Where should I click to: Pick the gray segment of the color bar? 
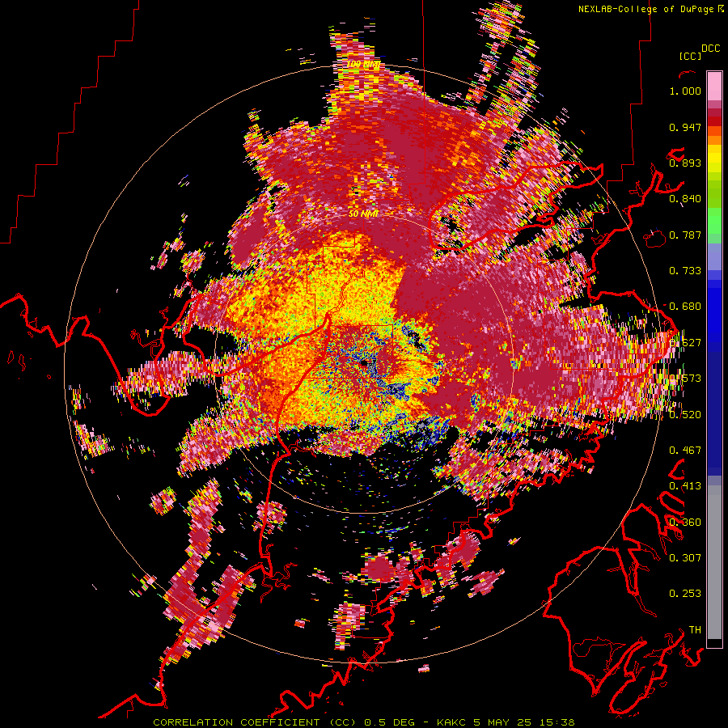[x=714, y=562]
